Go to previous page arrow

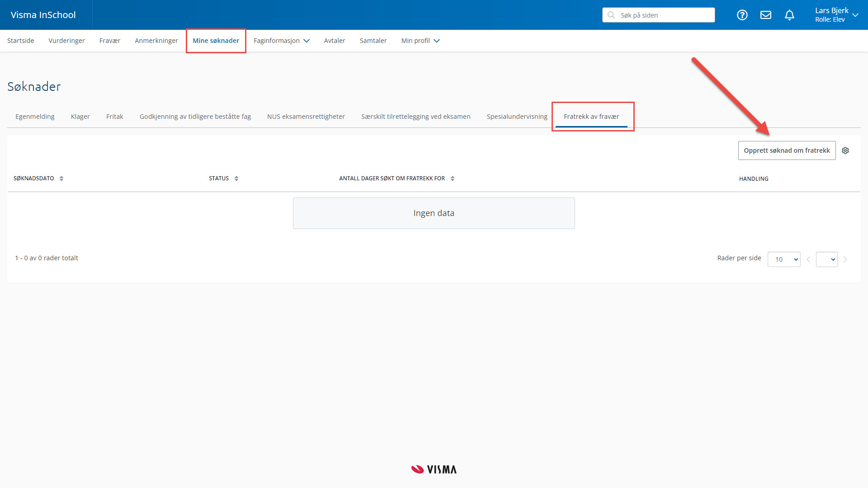click(808, 259)
